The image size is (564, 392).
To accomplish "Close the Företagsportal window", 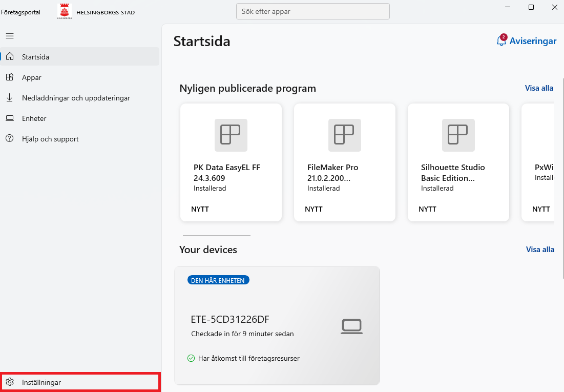I will point(555,7).
